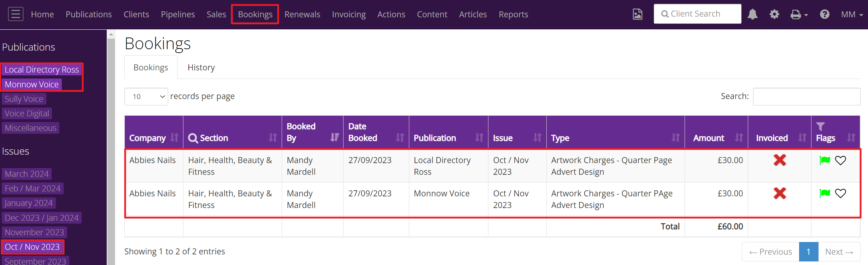Focus the Client Search field
Viewport: 868px width, 265px height.
pyautogui.click(x=697, y=14)
